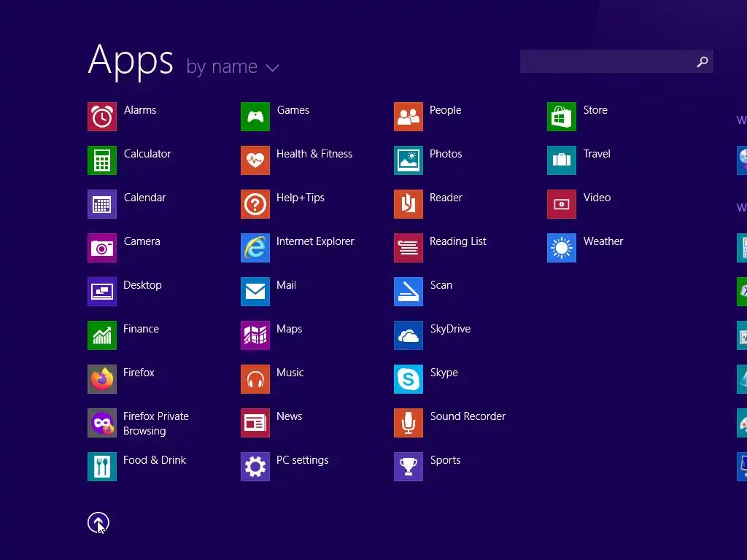Click the 'Desktop' label text
Screen dimensions: 747x560
142,285
